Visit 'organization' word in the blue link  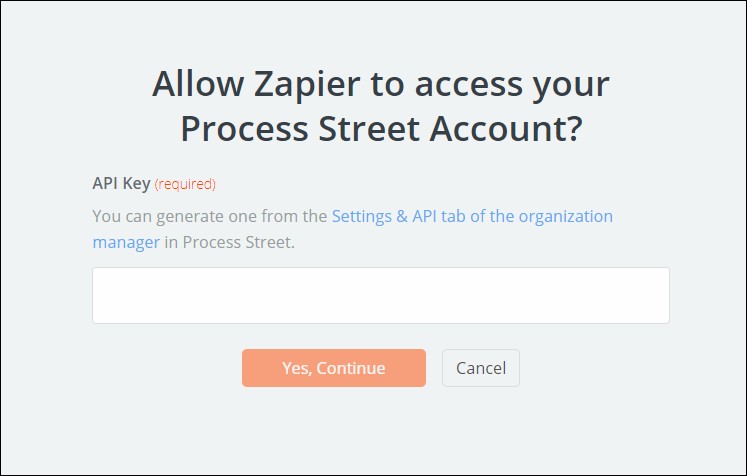tap(565, 217)
